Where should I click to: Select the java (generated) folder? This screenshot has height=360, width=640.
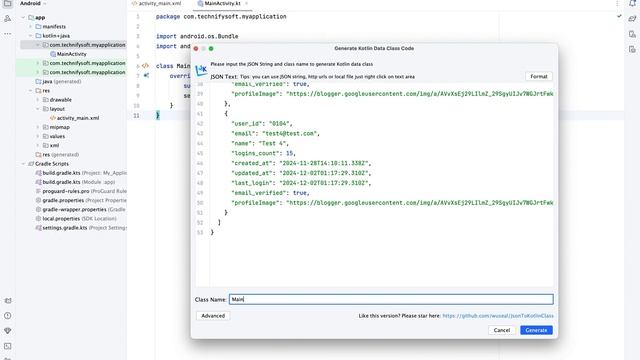pyautogui.click(x=58, y=82)
